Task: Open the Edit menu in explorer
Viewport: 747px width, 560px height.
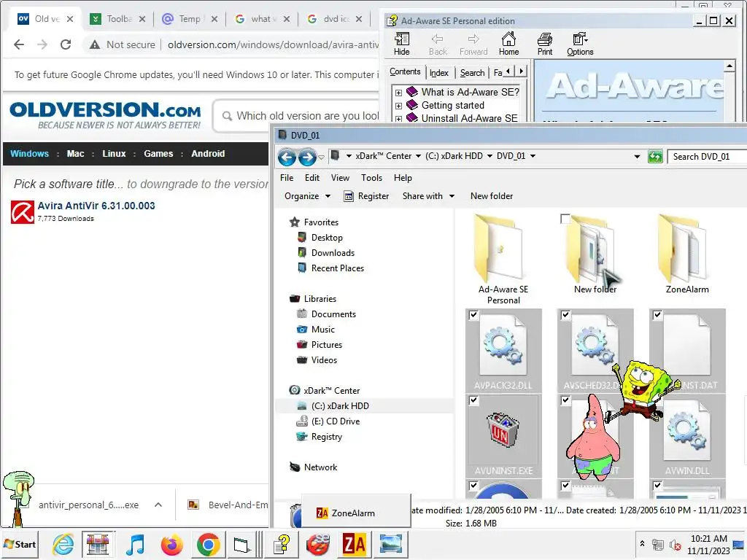Action: click(x=312, y=178)
